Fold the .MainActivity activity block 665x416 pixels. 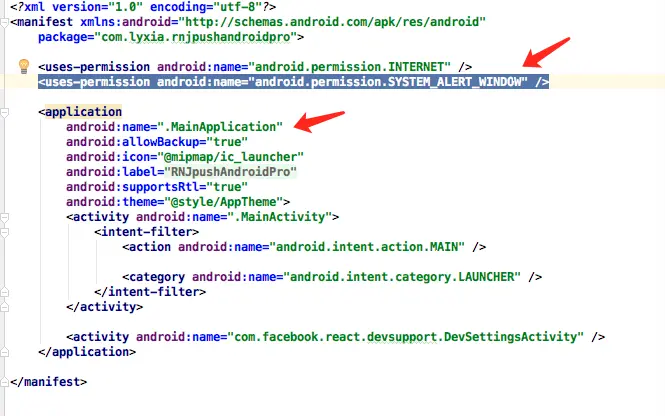click(x=5, y=218)
